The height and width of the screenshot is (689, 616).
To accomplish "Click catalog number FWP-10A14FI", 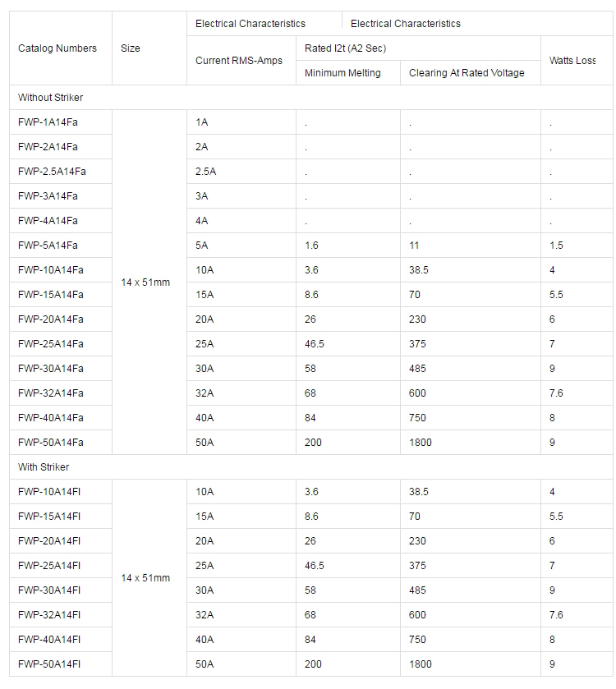I will pos(49,492).
